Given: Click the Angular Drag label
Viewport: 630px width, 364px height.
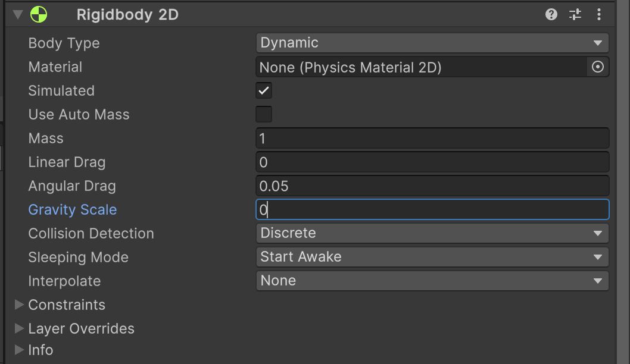Looking at the screenshot, I should tap(72, 186).
